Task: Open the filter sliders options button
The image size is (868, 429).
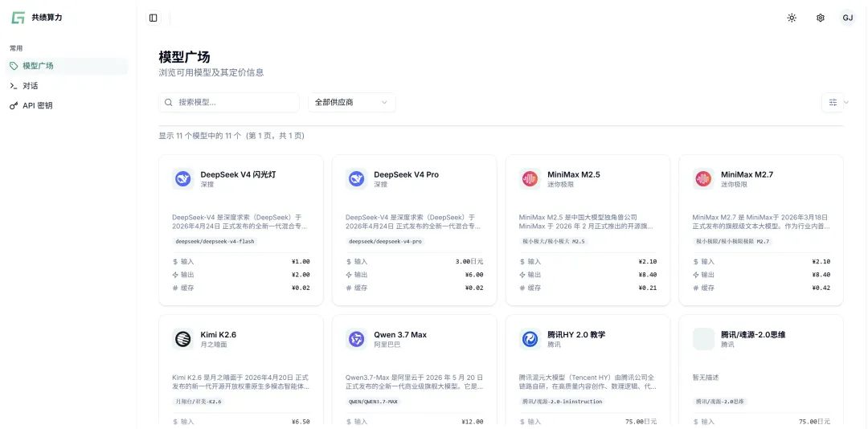Action: pyautogui.click(x=833, y=102)
